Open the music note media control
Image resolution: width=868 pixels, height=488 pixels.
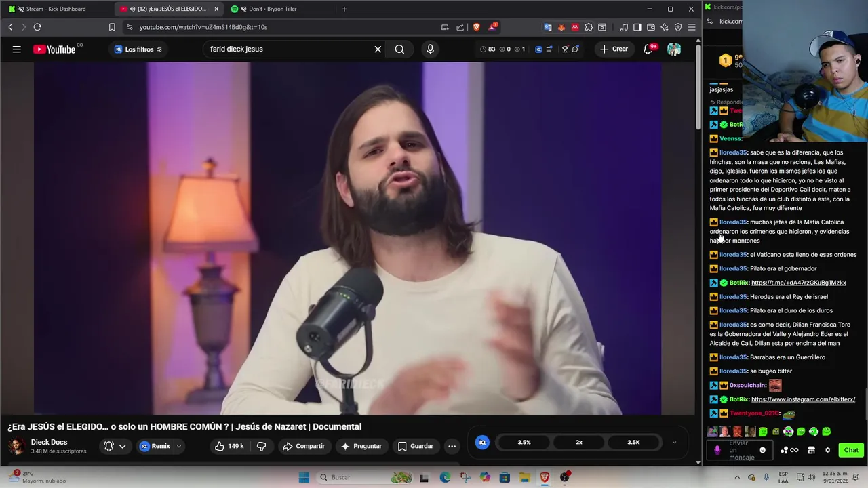pos(624,27)
